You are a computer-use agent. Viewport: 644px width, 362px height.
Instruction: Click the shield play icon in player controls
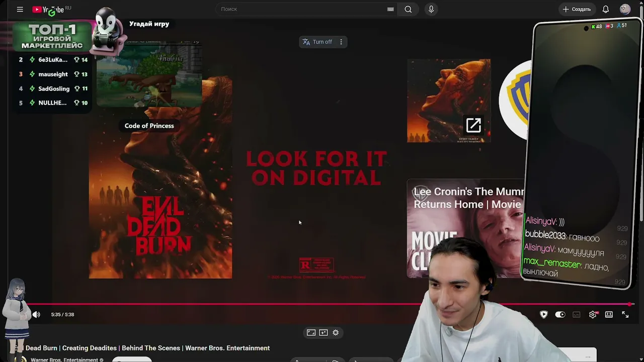(543, 315)
